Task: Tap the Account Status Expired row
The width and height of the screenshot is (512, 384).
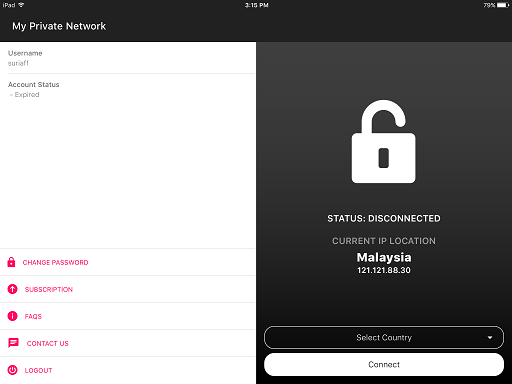Action: coord(128,89)
